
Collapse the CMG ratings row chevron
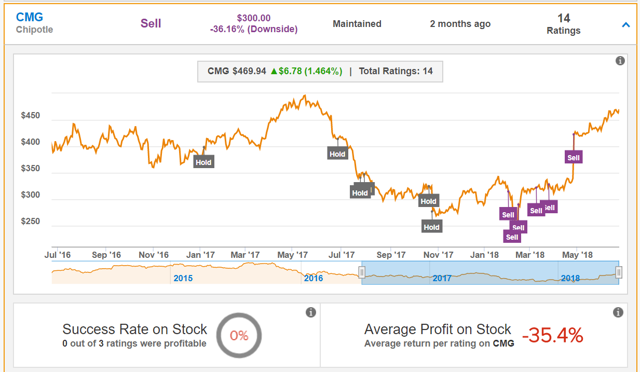click(x=625, y=25)
